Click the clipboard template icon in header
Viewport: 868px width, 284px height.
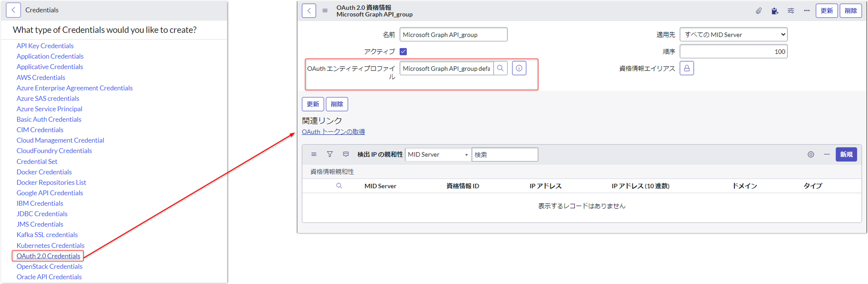[x=775, y=11]
